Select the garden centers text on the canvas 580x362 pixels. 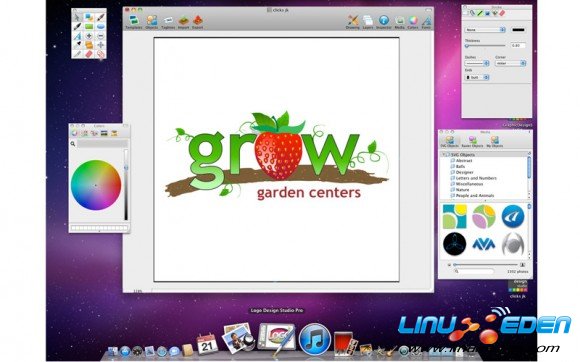(308, 193)
